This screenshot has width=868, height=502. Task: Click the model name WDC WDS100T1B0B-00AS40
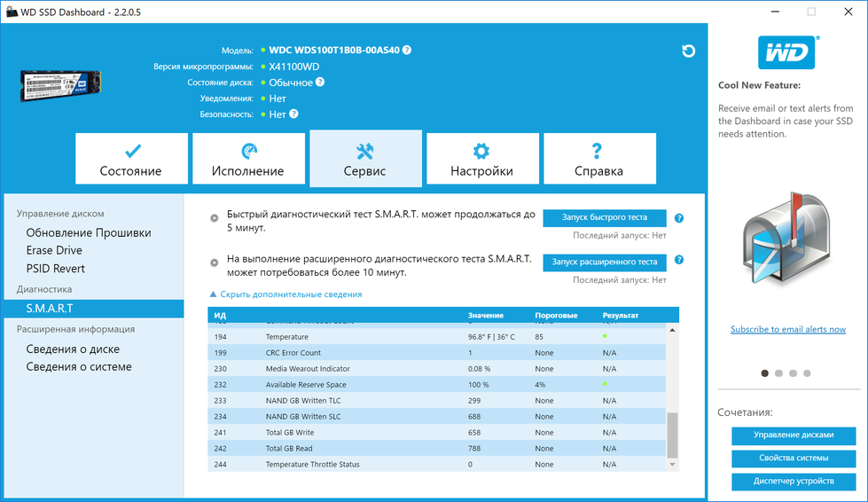pyautogui.click(x=334, y=50)
